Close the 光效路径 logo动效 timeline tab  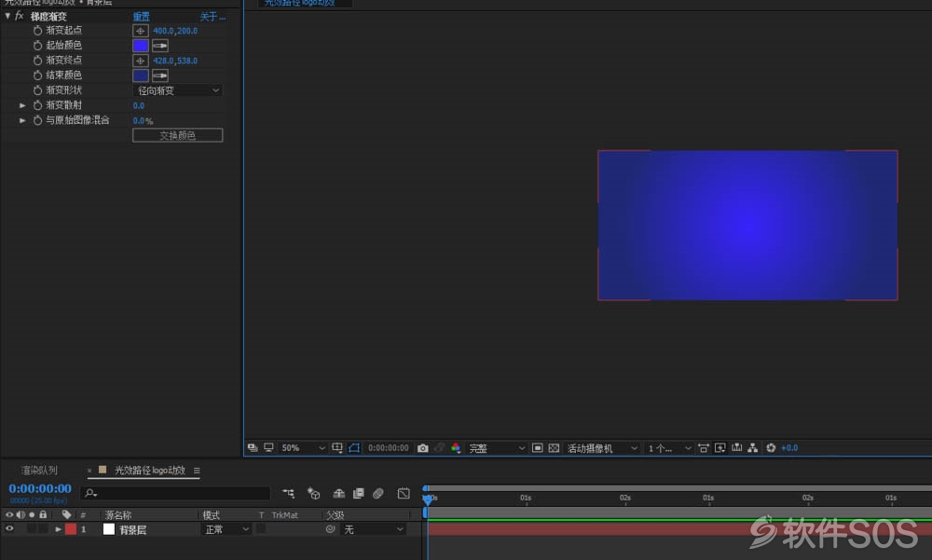tap(89, 471)
